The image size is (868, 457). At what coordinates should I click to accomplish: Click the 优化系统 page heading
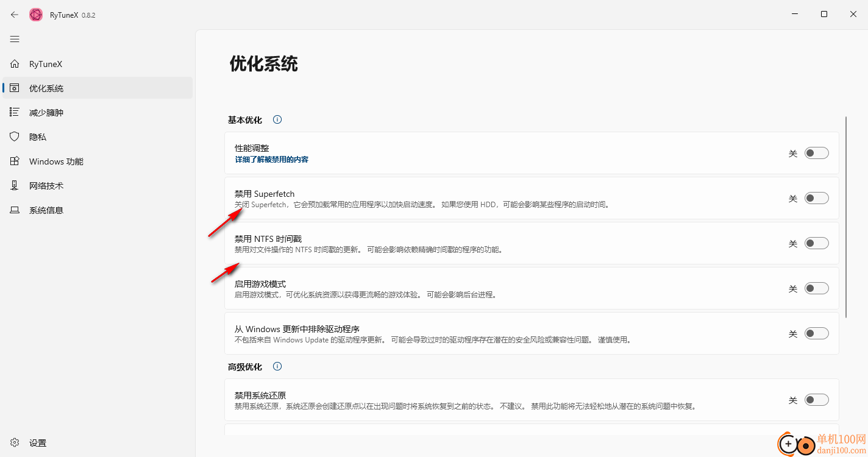(x=264, y=64)
